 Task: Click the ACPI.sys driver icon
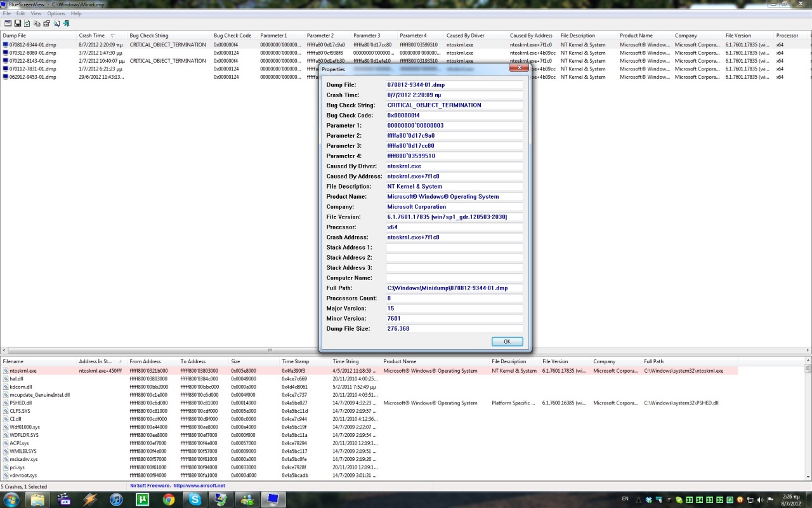5,443
